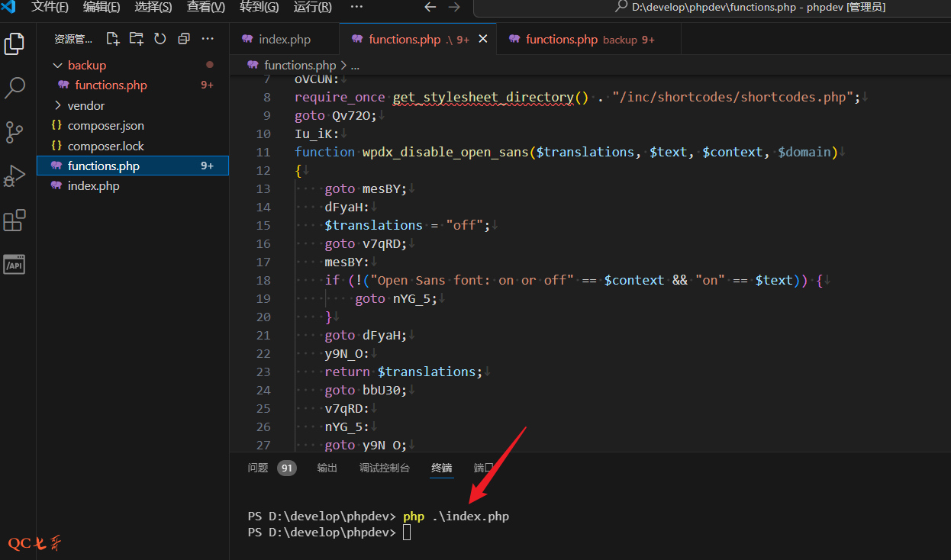This screenshot has width=951, height=560.
Task: Open explorer more actions ellipsis
Action: click(208, 39)
